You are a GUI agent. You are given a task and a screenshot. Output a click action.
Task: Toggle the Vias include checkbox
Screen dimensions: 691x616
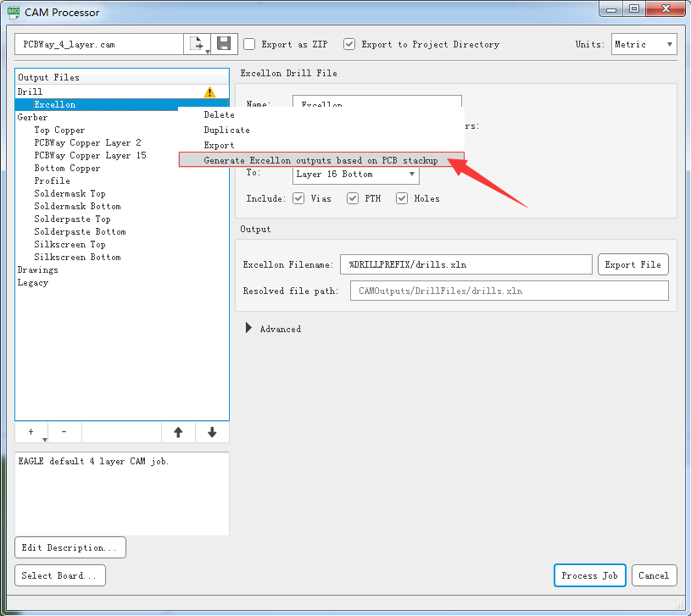[298, 198]
